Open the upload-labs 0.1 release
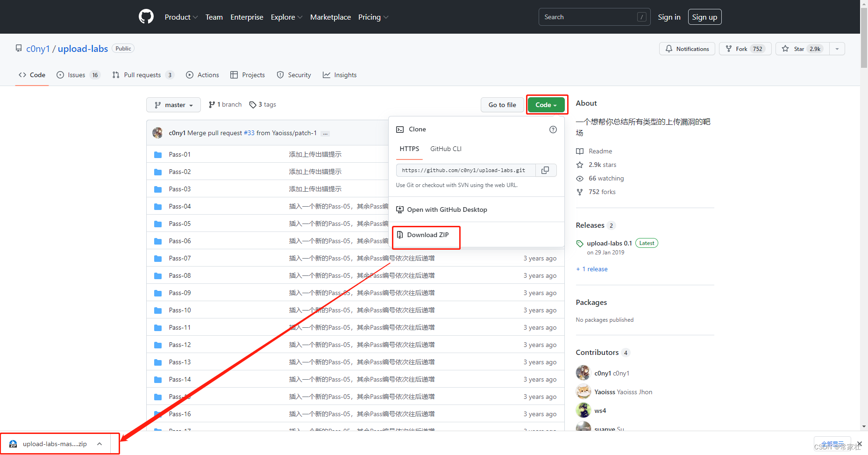The width and height of the screenshot is (868, 455). (x=609, y=243)
